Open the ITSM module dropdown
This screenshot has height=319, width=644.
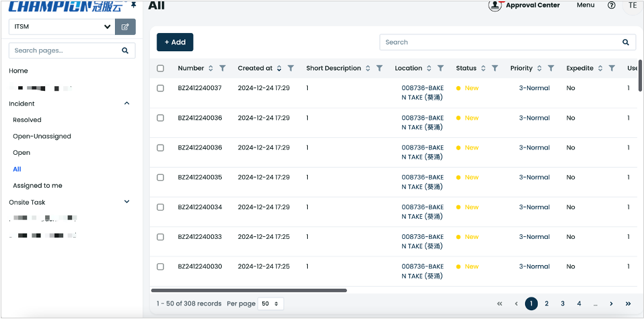tap(62, 27)
